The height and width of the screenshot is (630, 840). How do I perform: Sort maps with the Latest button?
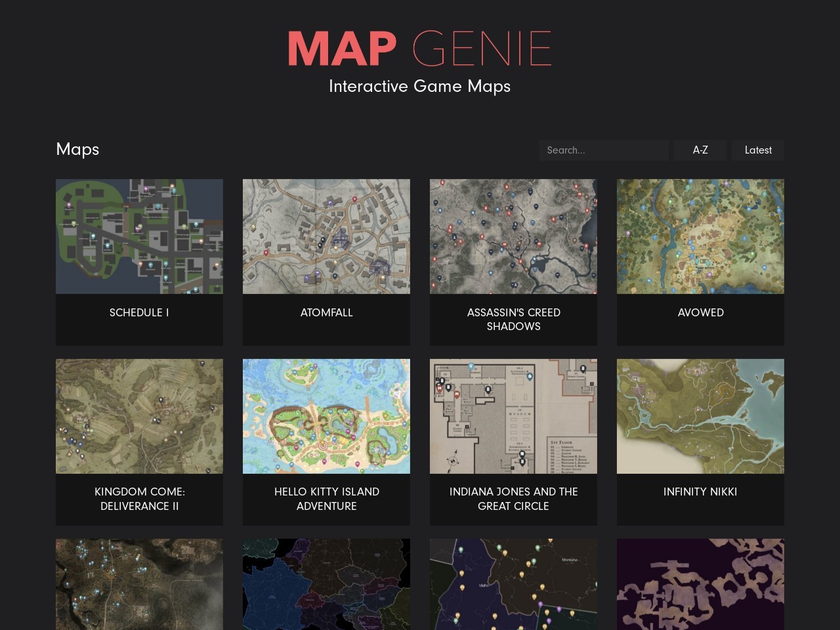point(758,150)
